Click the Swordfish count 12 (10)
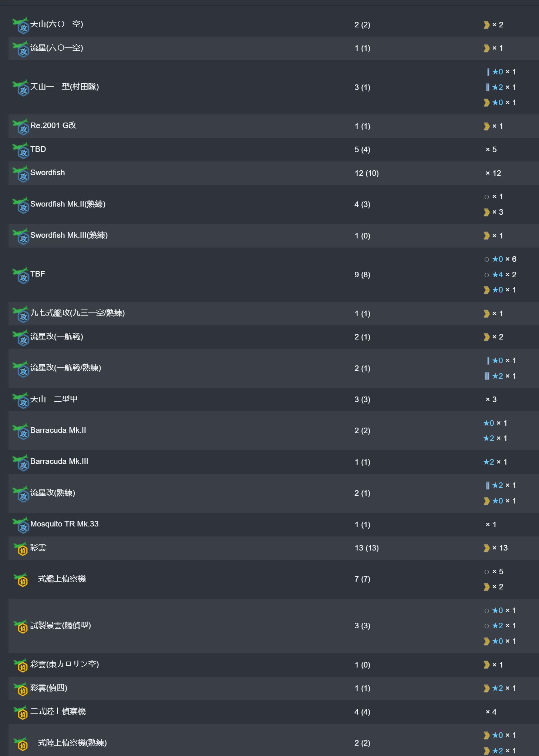Viewport: 539px width, 756px height. [x=367, y=173]
